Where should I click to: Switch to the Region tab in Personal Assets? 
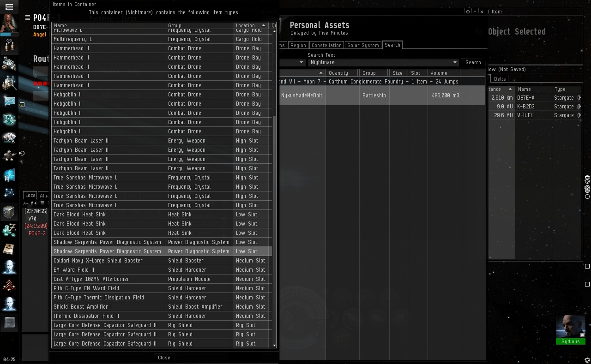tap(298, 45)
